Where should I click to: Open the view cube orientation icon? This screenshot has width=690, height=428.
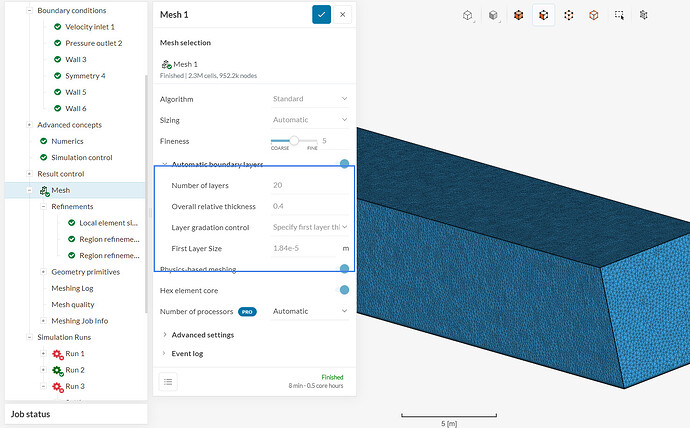click(x=468, y=15)
